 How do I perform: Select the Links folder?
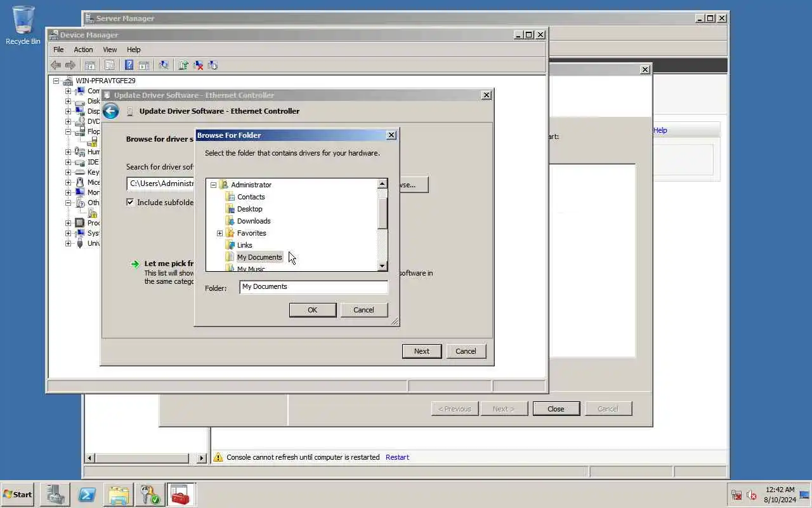(244, 245)
